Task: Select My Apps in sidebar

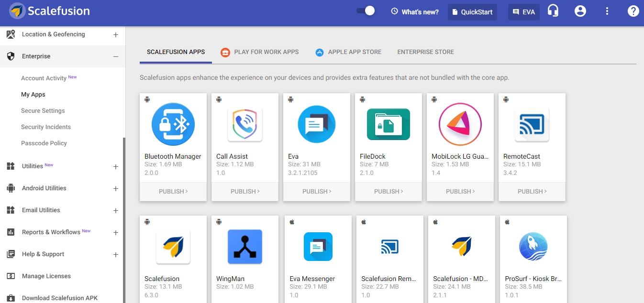Action: click(x=33, y=95)
